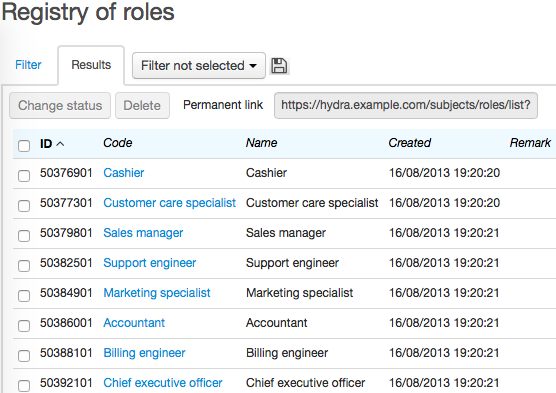Image resolution: width=556 pixels, height=393 pixels.
Task: Click the Name cell 'Sales manager'
Action: point(286,233)
